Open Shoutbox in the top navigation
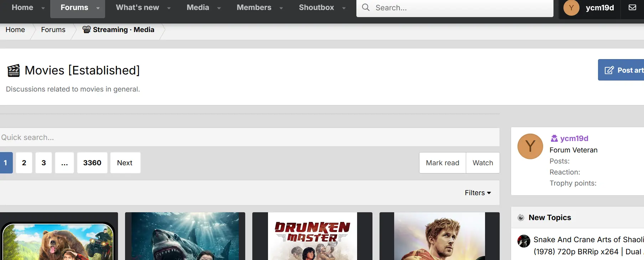644x260 pixels. 316,7
